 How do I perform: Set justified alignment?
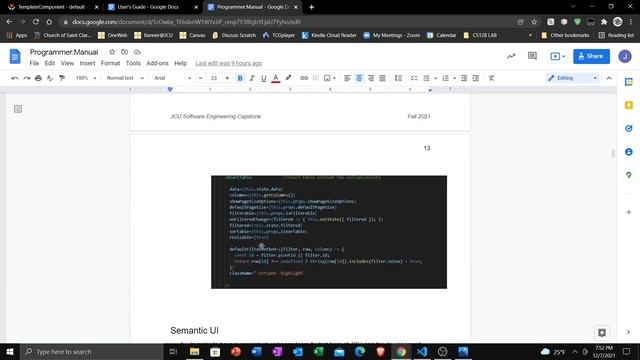[x=382, y=78]
